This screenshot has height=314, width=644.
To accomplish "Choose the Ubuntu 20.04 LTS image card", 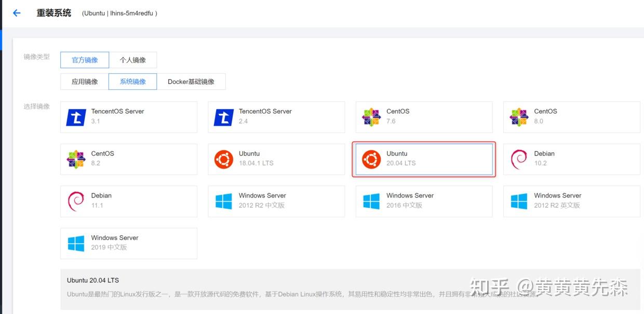I will point(424,159).
